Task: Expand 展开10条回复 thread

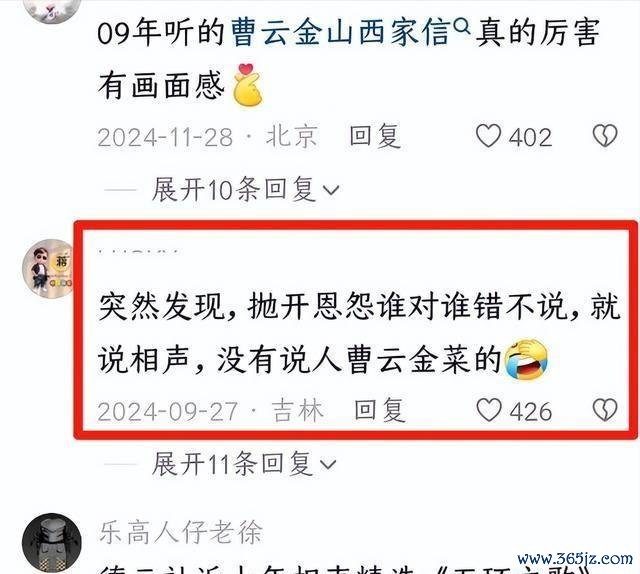Action: 245,189
